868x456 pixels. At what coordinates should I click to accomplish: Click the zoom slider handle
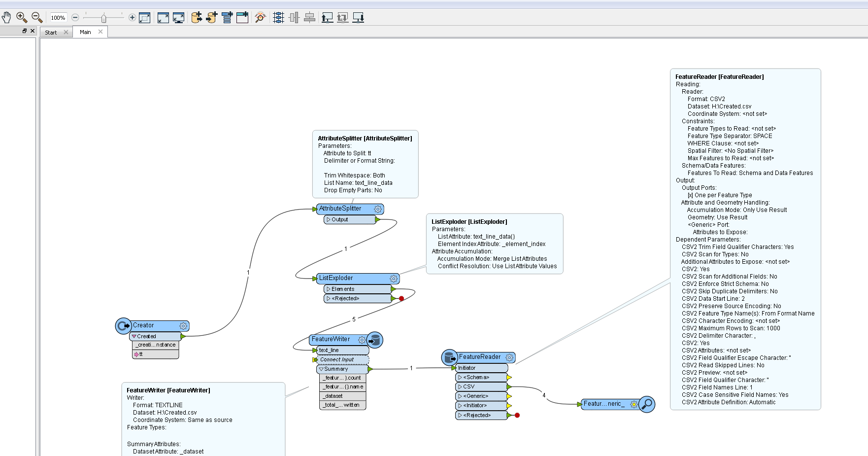click(103, 18)
